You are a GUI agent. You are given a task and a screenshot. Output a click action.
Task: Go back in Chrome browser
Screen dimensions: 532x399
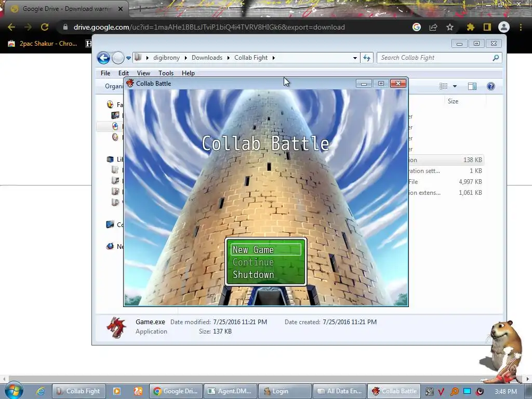click(x=11, y=27)
